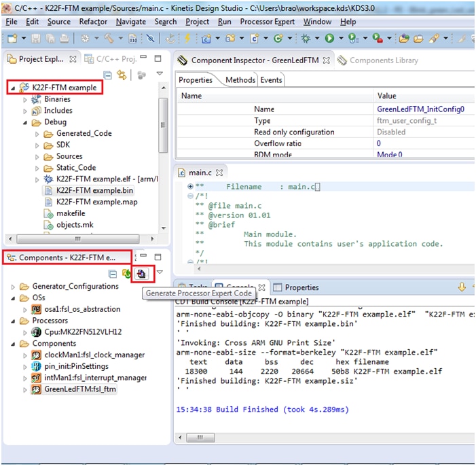Click Project Explorer vertical scrollbar thumb
This screenshot has width=476, height=466.
click(x=163, y=125)
